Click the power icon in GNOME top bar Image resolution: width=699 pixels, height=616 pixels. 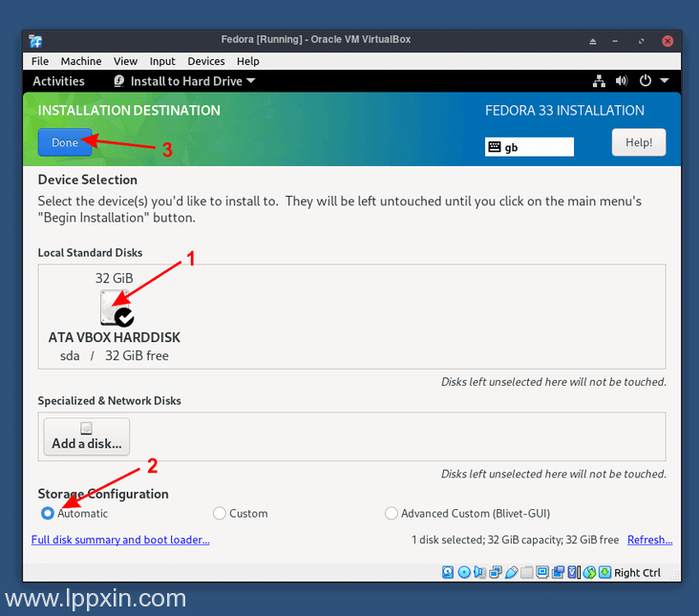click(646, 80)
